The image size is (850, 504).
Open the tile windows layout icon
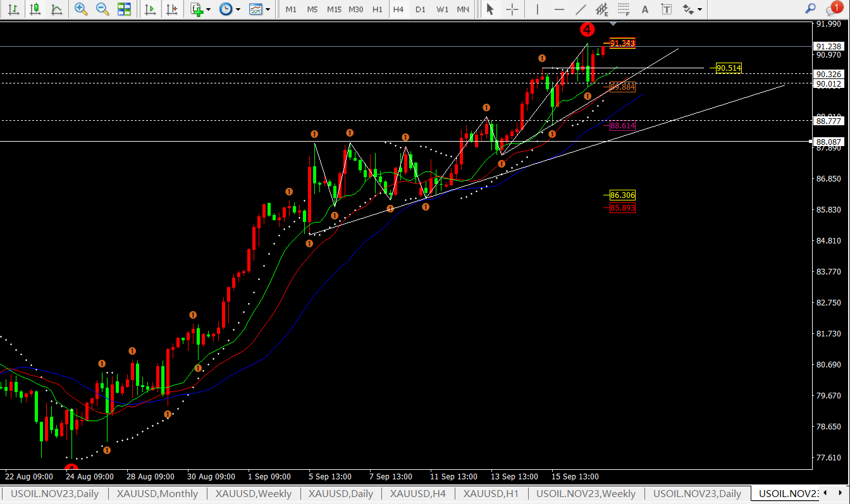(x=124, y=9)
